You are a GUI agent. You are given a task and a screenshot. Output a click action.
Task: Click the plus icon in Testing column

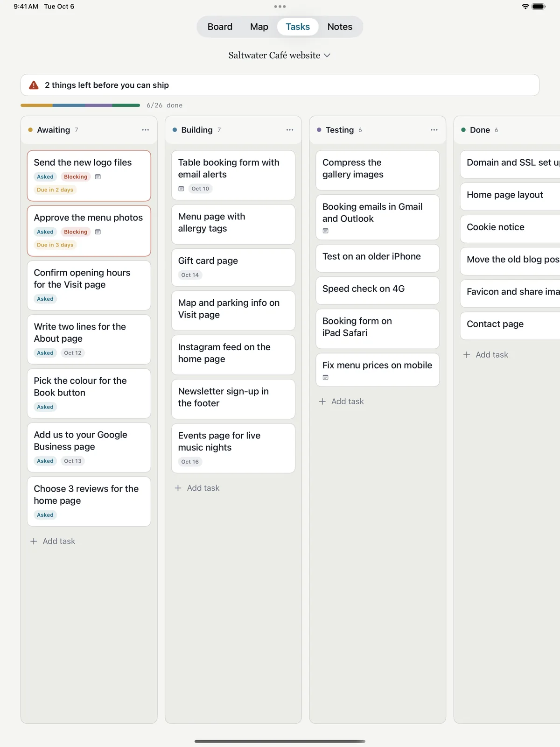click(322, 402)
